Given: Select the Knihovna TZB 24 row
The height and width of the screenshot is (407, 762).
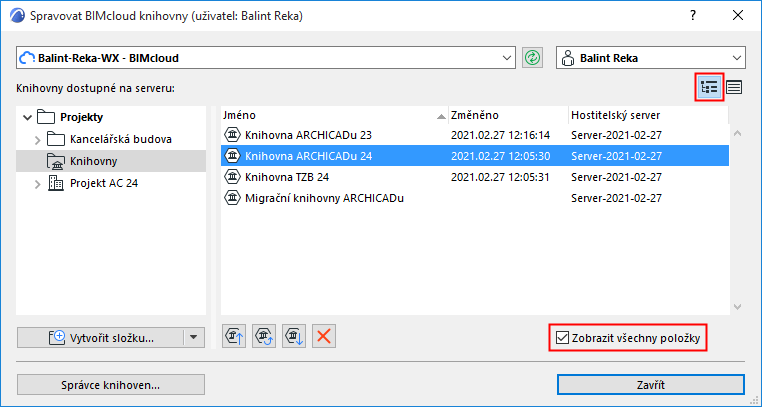Looking at the screenshot, I should tap(475, 177).
